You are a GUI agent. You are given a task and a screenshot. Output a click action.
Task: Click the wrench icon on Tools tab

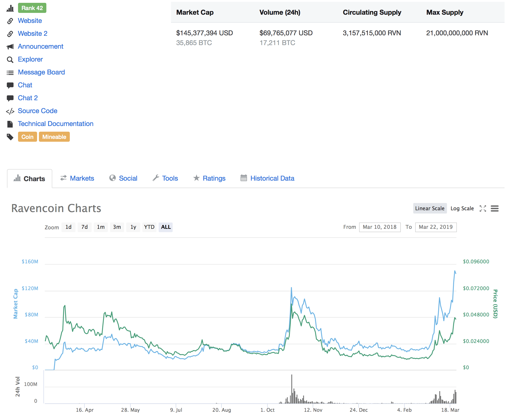156,178
